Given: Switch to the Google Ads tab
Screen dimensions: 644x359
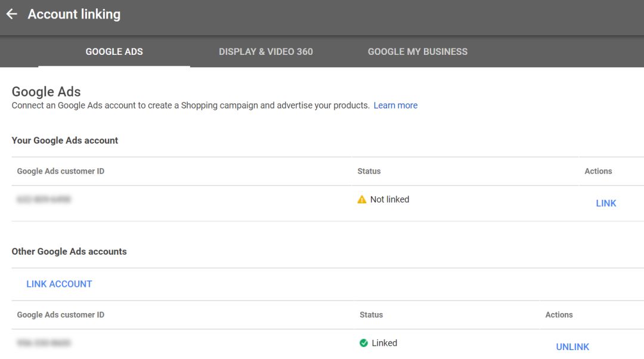Looking at the screenshot, I should point(114,52).
